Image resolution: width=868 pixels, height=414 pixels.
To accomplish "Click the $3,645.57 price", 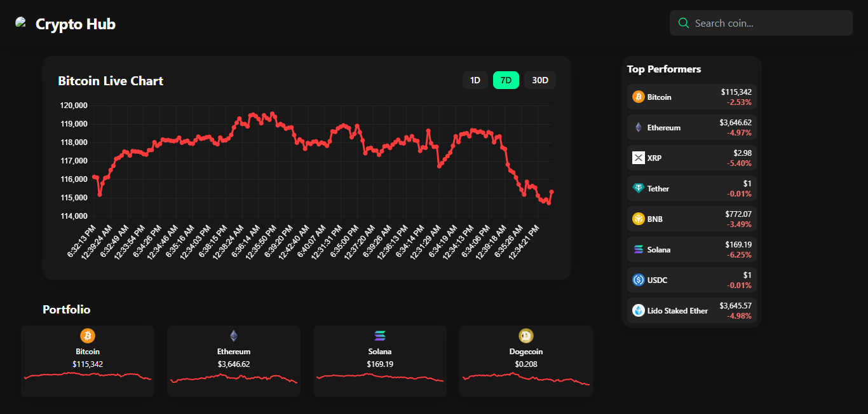I will click(x=736, y=305).
